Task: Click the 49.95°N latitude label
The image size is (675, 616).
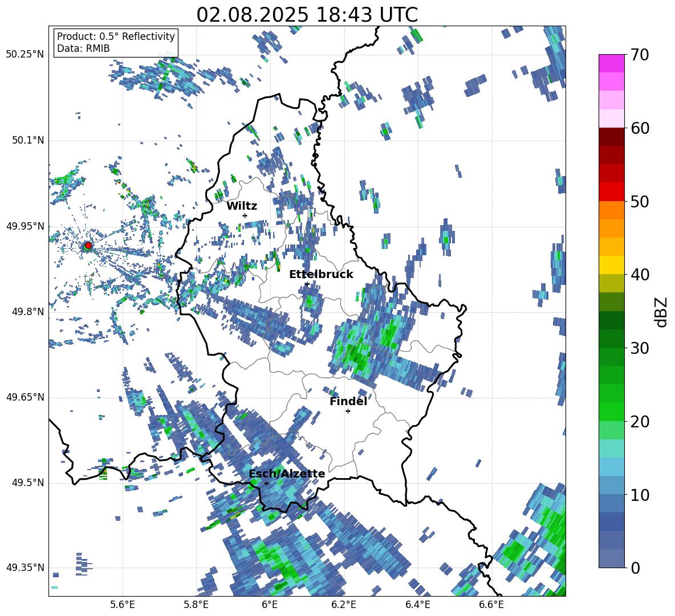Action: pos(25,226)
